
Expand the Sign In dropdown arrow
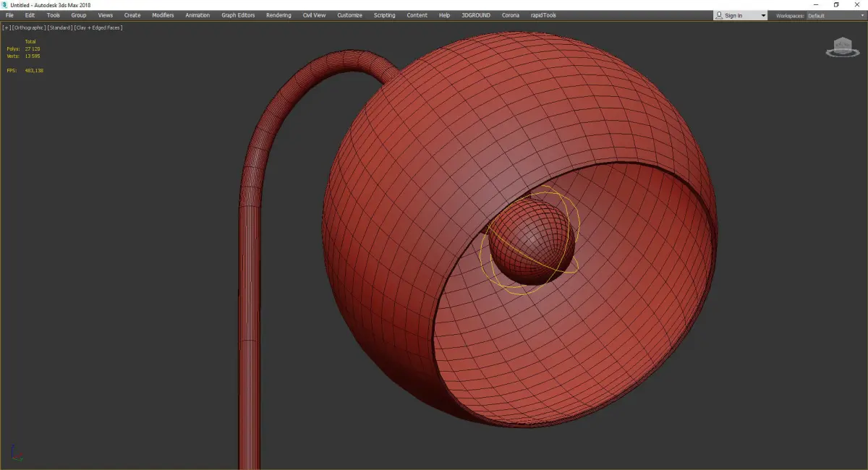point(763,15)
